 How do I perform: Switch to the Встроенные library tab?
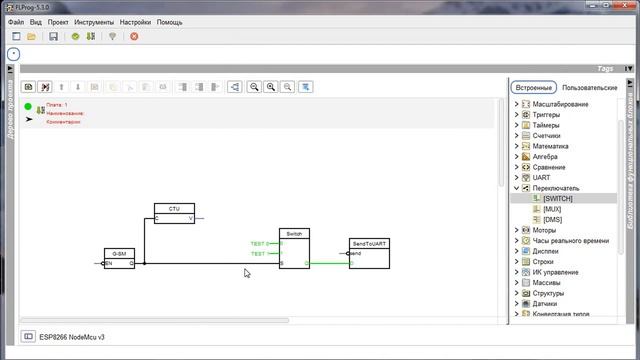point(533,87)
